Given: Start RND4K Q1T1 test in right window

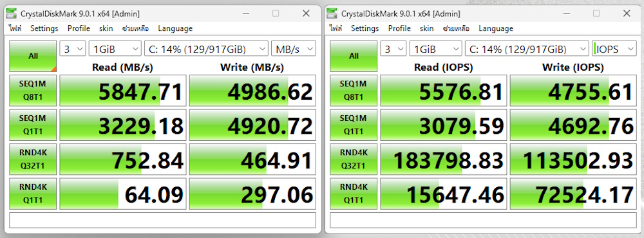Looking at the screenshot, I should click(x=354, y=194).
